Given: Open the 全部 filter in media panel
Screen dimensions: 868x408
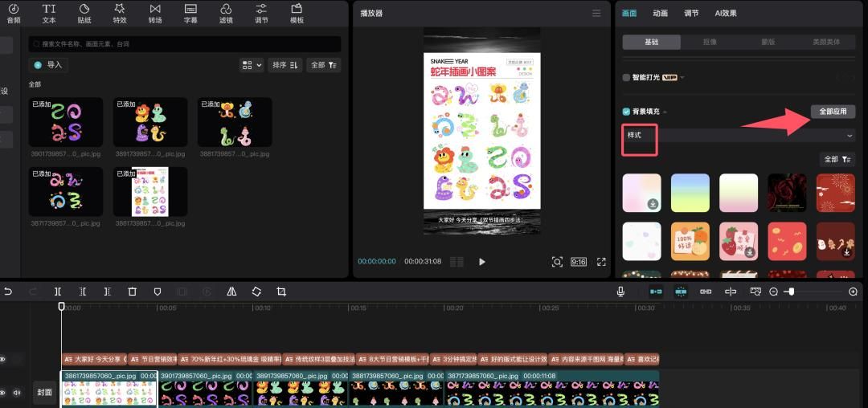Looking at the screenshot, I should [323, 65].
